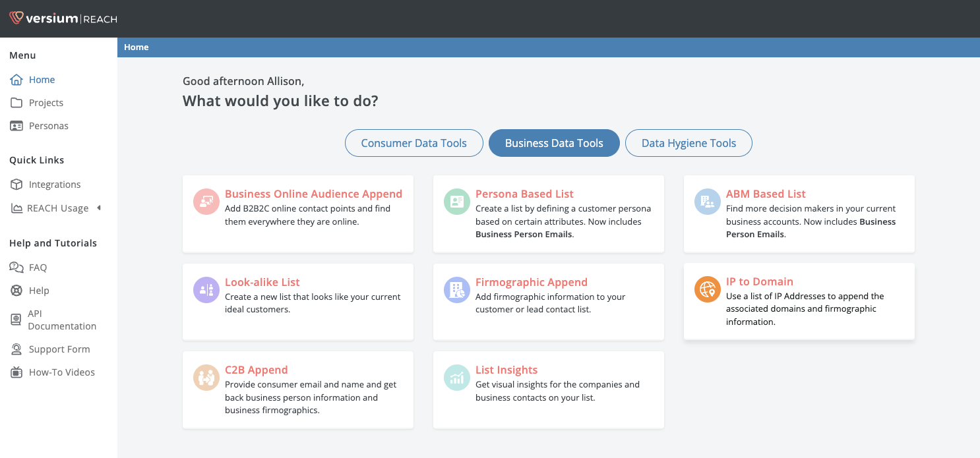Open the C2B Append tool icon
This screenshot has width=980, height=458.
pos(206,378)
